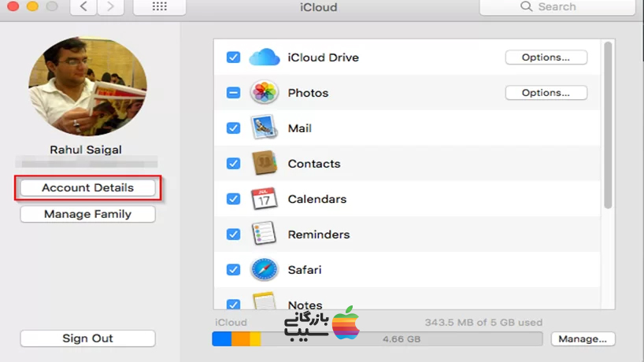Click the iCloud storage usage bar
Viewport: 644px width, 362px height.
point(377,338)
